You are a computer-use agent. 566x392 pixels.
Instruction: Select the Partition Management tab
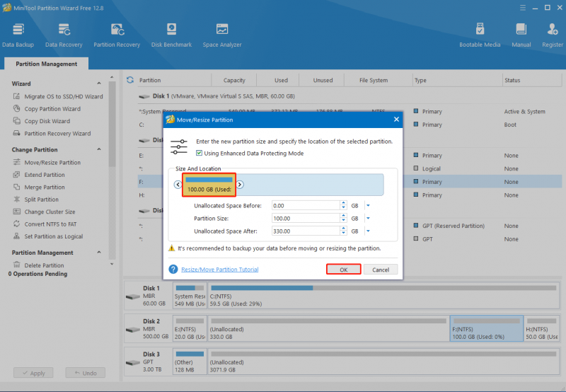[x=46, y=64]
